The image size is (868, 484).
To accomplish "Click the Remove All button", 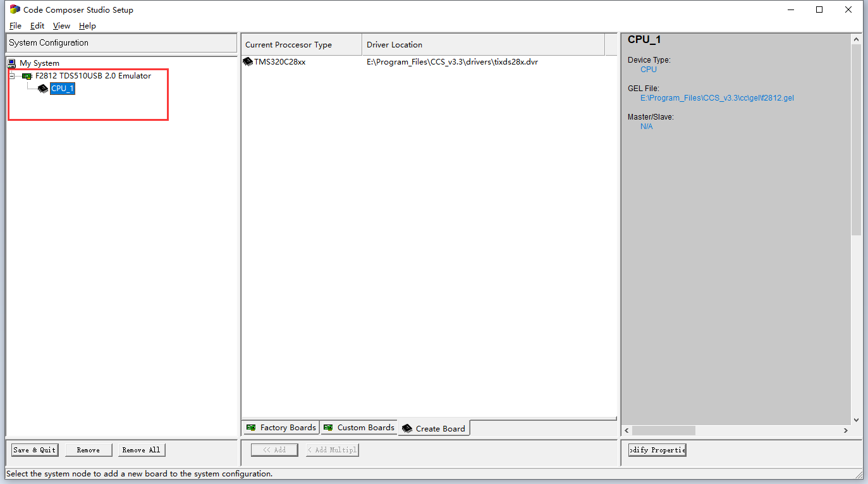I will pos(141,450).
